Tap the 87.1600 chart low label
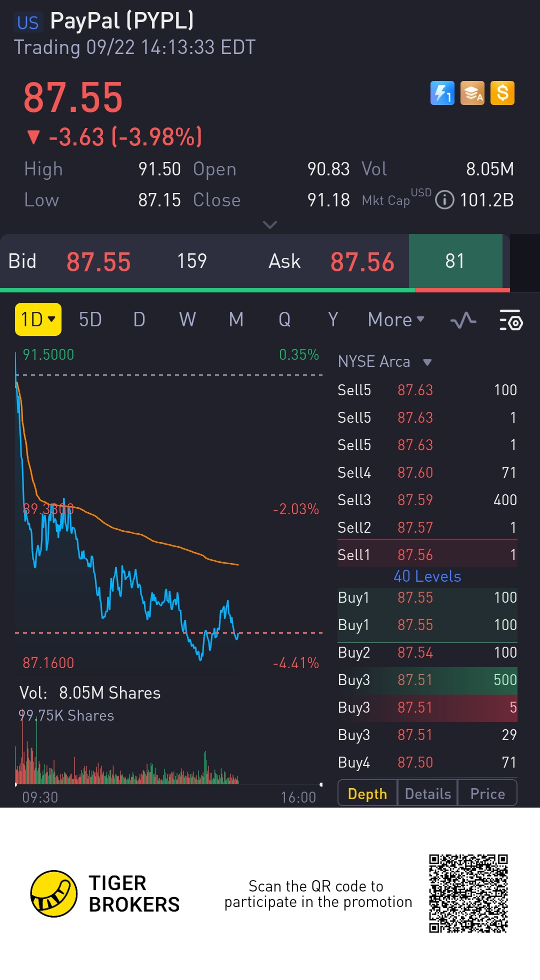The height and width of the screenshot is (980, 540). tap(48, 663)
